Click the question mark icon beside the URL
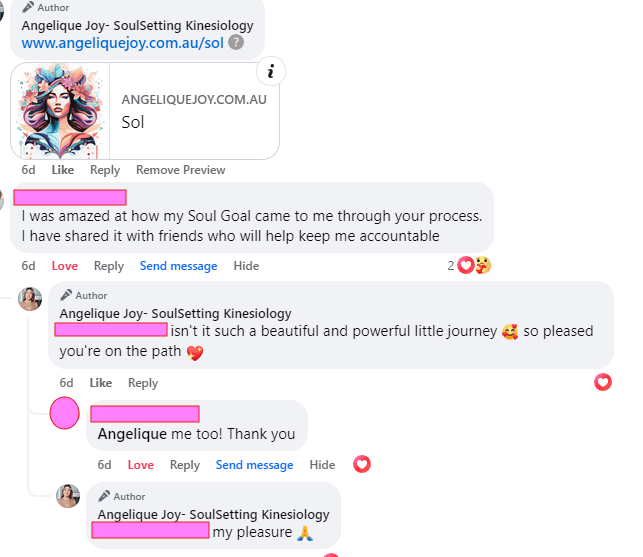This screenshot has height=557, width=643. pos(236,42)
